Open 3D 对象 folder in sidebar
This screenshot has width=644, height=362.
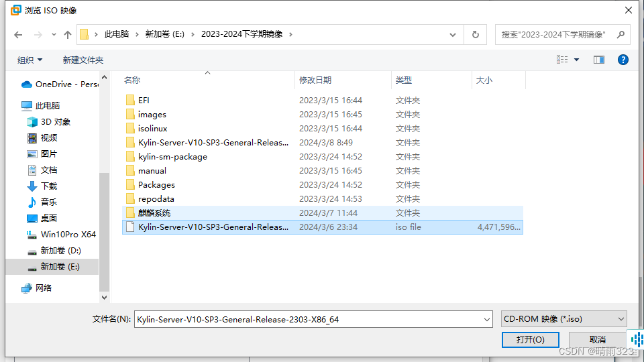(49, 122)
